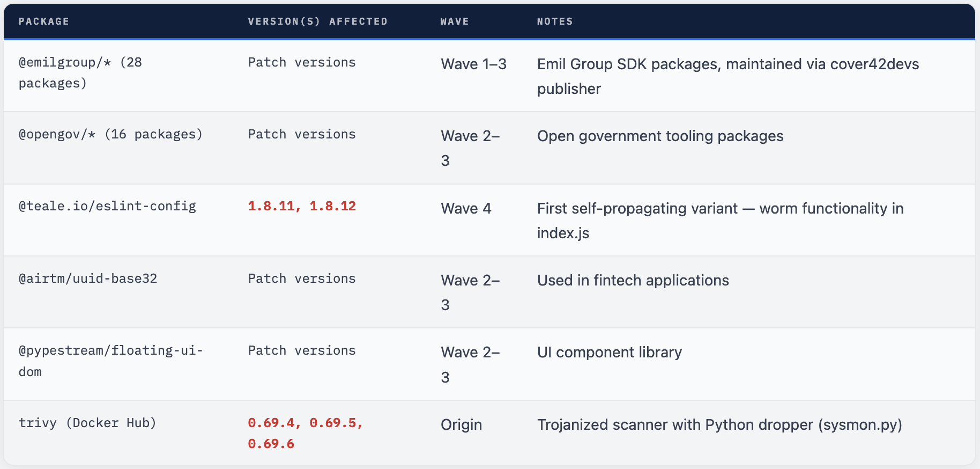Click the first self-propagating variant note

[x=720, y=221]
